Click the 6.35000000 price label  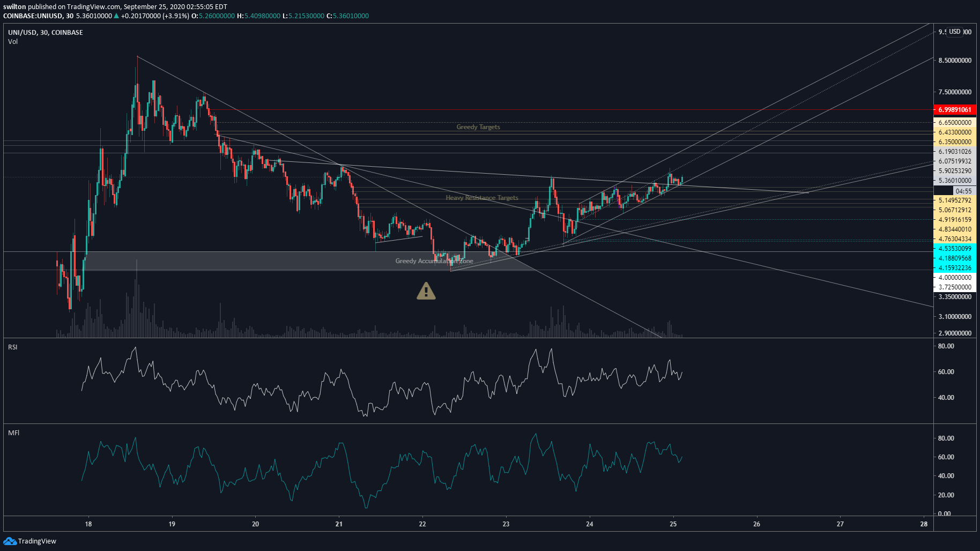point(955,142)
